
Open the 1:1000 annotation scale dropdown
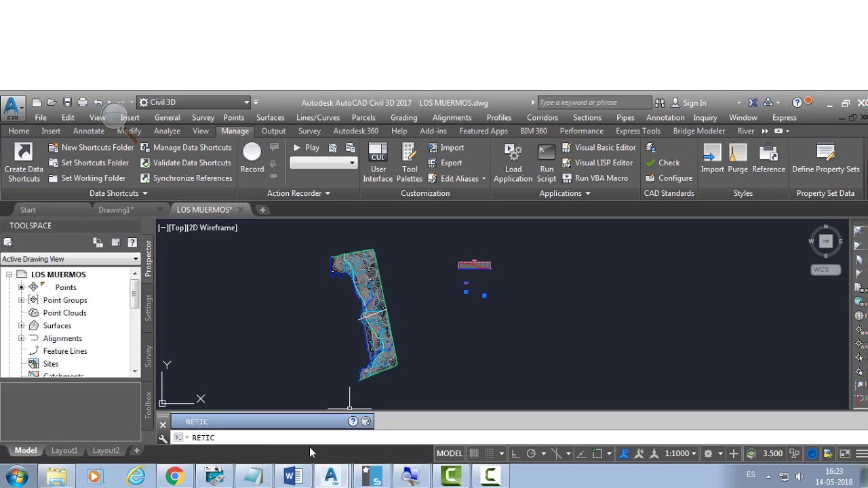click(680, 453)
